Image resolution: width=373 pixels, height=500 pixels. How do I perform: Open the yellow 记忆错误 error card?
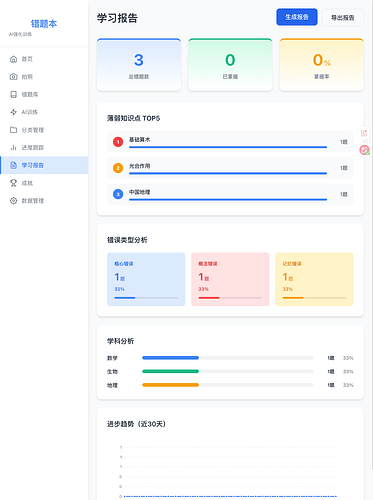pyautogui.click(x=314, y=279)
